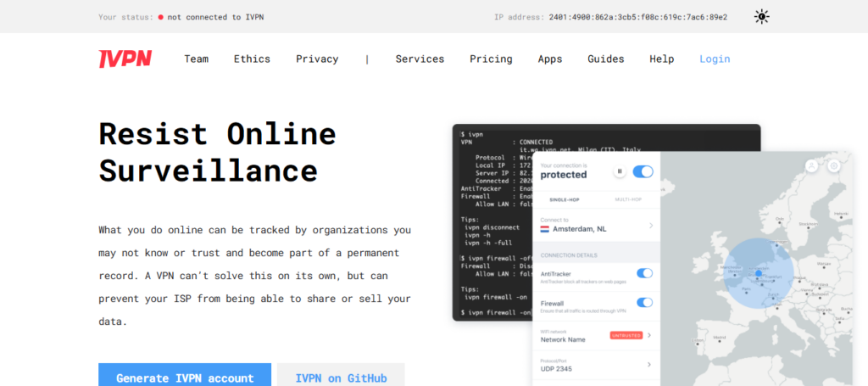The width and height of the screenshot is (868, 386).
Task: Click 'ivpn disconnect' tip in the terminal
Action: 492,227
